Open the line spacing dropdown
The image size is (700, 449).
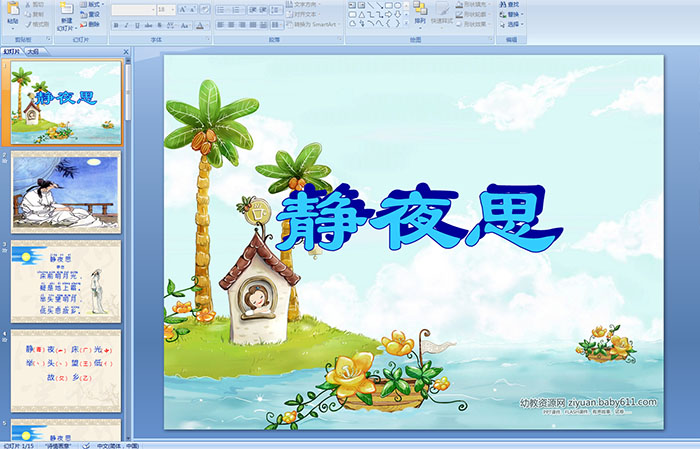276,9
